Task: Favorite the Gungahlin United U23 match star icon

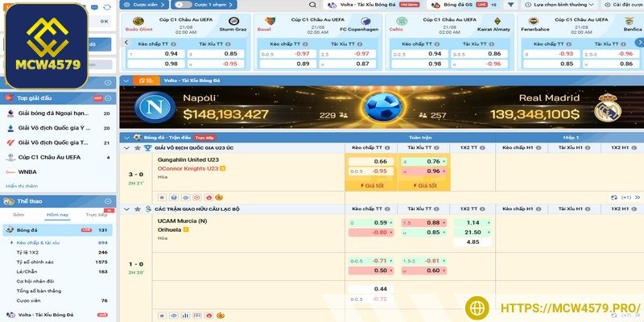Action: click(x=162, y=197)
